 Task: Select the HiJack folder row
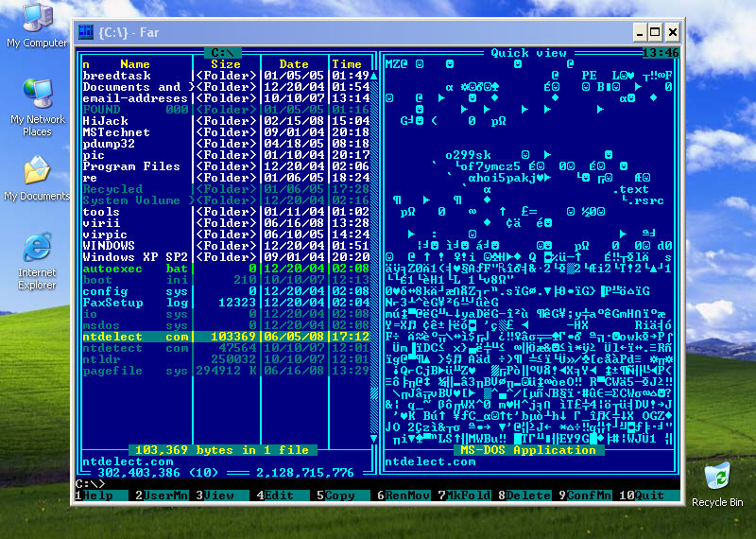coord(226,121)
